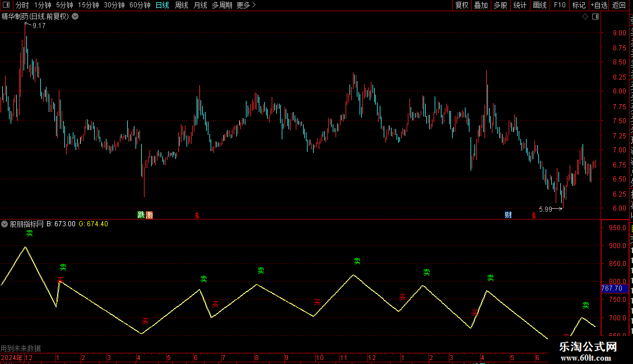Click the green 跌 event marker
This screenshot has height=364, width=633.
[141, 214]
